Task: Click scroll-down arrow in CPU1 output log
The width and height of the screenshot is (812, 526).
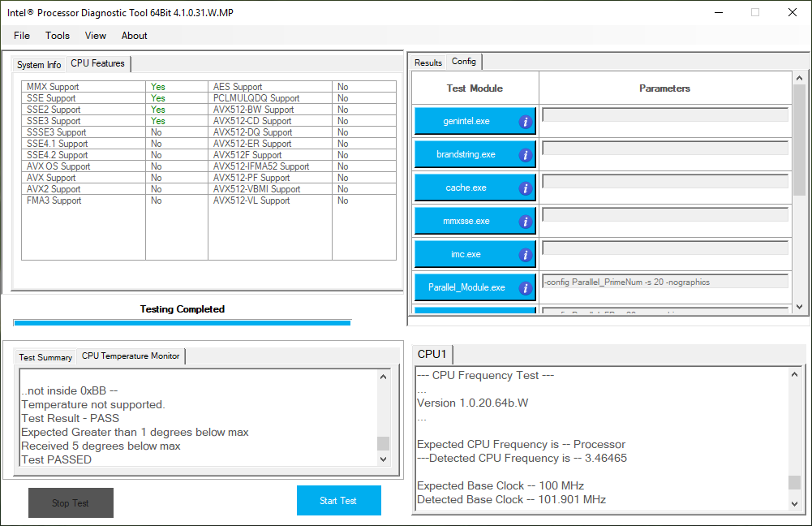Action: (x=794, y=504)
